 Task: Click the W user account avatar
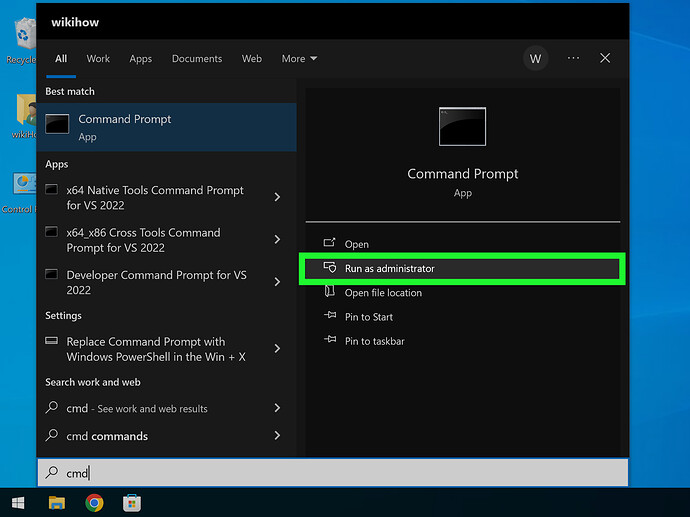535,59
